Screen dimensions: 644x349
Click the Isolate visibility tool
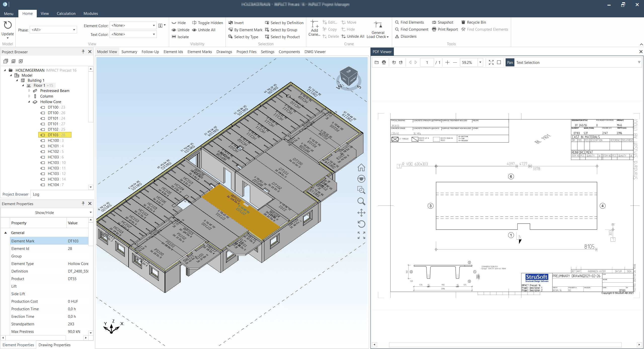click(180, 37)
